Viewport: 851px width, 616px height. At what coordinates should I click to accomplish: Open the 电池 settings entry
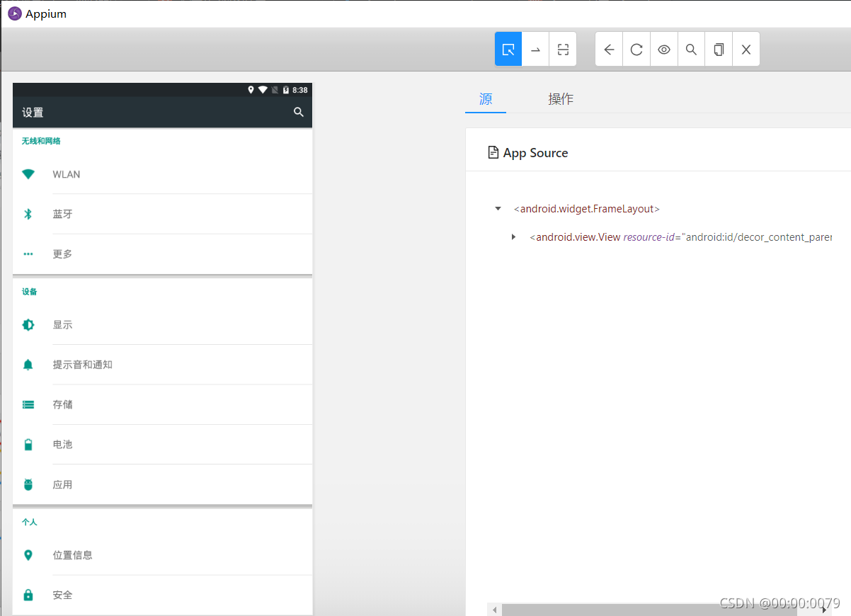coord(162,445)
